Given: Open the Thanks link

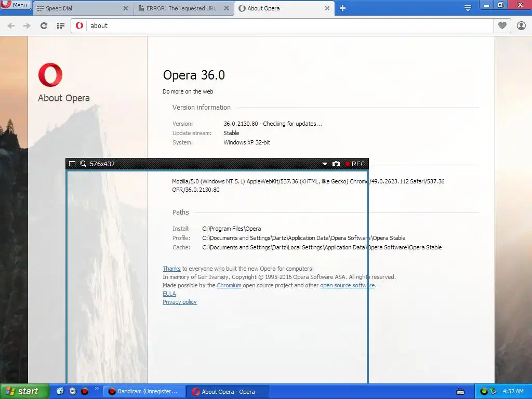Looking at the screenshot, I should coord(171,269).
